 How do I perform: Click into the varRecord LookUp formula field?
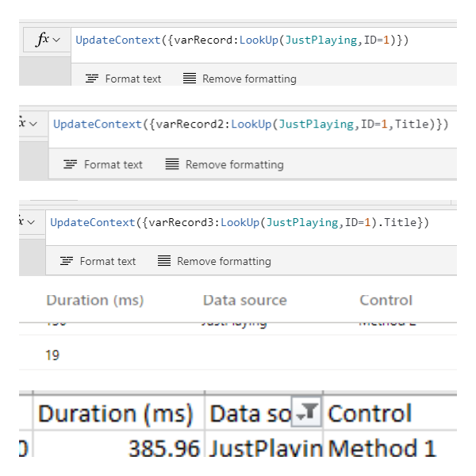[x=263, y=45]
